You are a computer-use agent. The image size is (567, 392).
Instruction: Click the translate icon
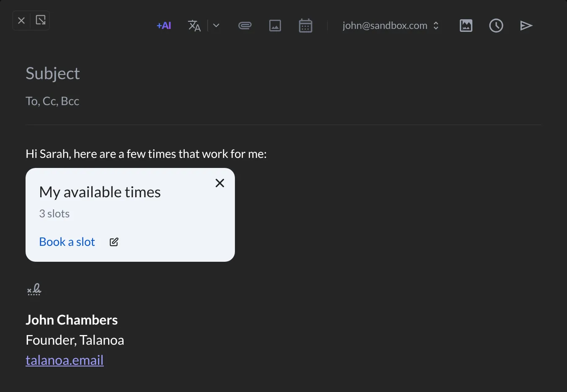point(194,26)
